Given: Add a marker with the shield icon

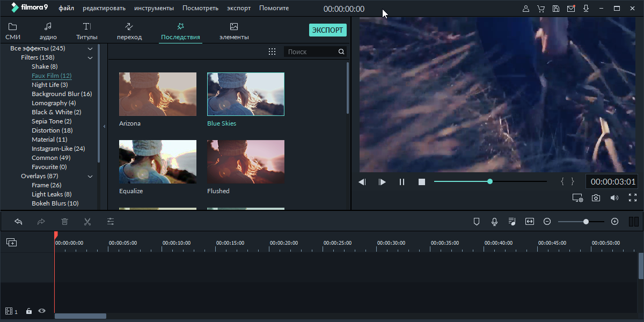Looking at the screenshot, I should (x=476, y=222).
